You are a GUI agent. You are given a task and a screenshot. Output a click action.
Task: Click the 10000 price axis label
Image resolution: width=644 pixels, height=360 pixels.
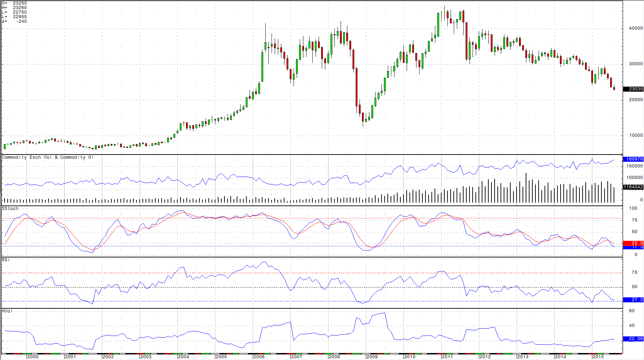[636, 135]
